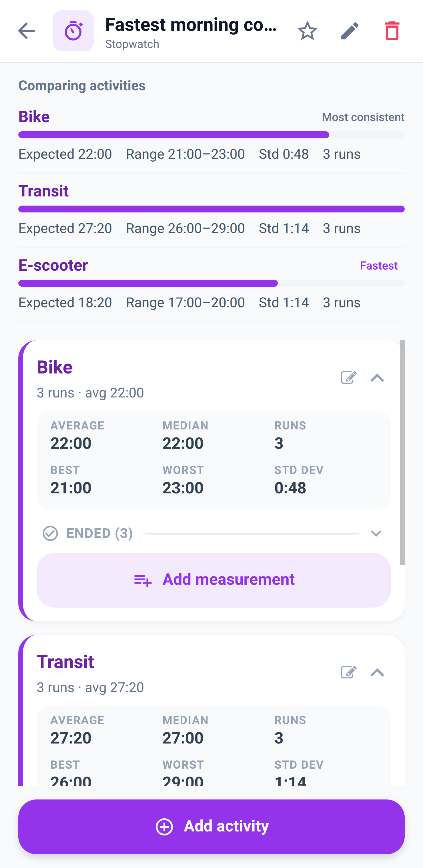The height and width of the screenshot is (868, 423).
Task: Delete this stopwatch with the trash icon
Action: click(x=392, y=31)
